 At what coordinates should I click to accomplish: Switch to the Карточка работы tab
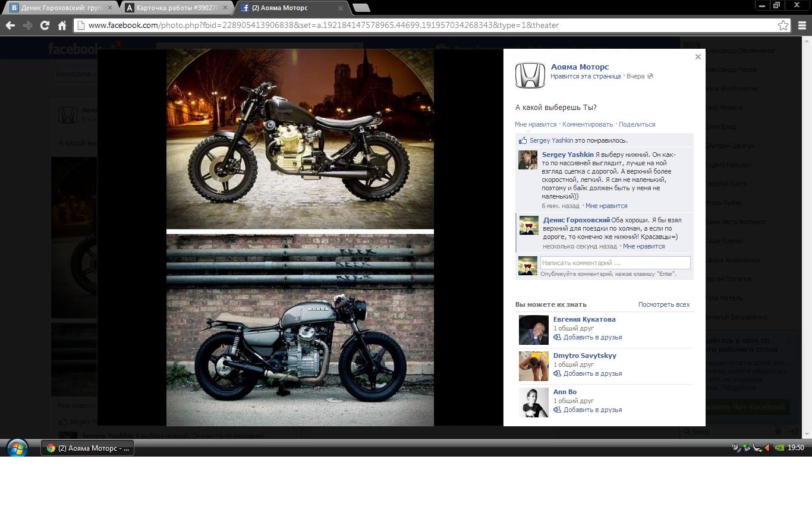(x=176, y=8)
